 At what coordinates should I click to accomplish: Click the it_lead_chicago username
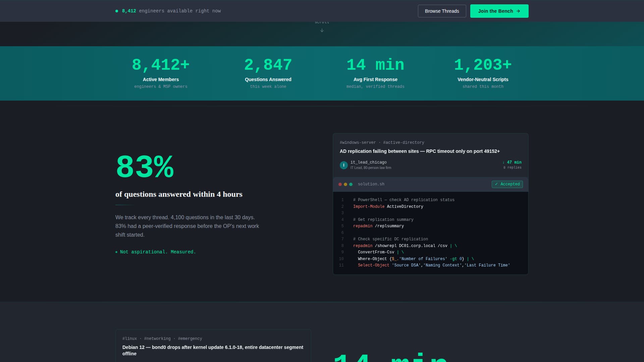[368, 162]
